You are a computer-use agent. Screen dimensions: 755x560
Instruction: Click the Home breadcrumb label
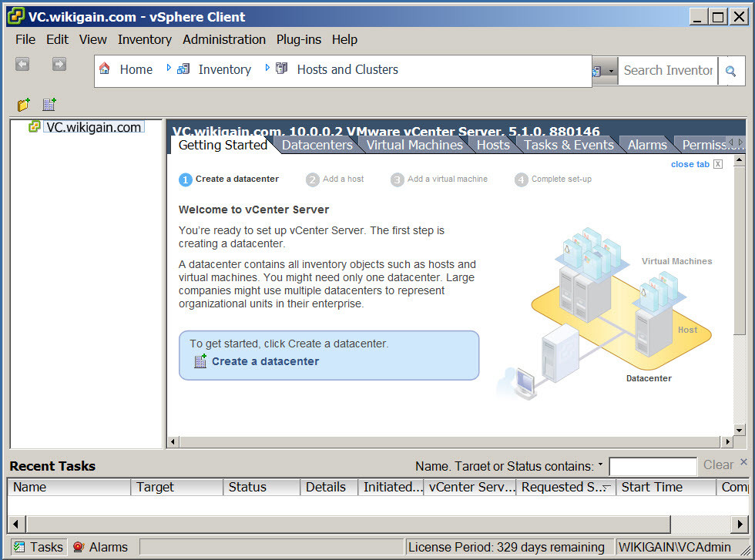coord(136,69)
